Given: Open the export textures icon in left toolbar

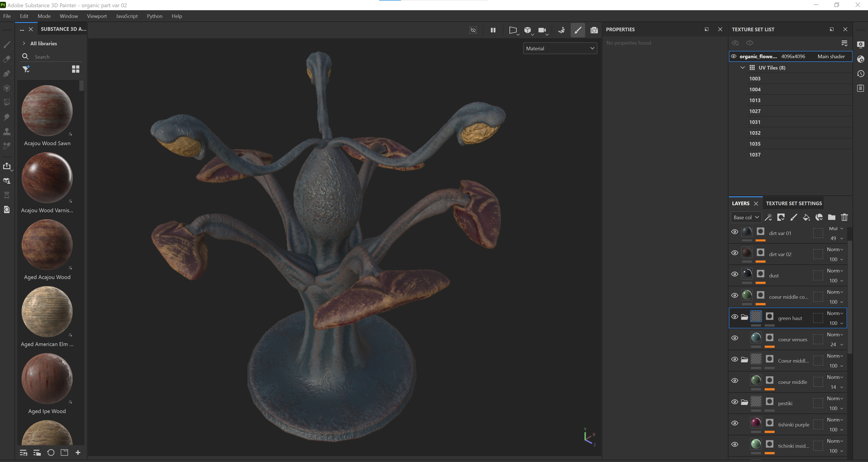Looking at the screenshot, I should (7, 166).
